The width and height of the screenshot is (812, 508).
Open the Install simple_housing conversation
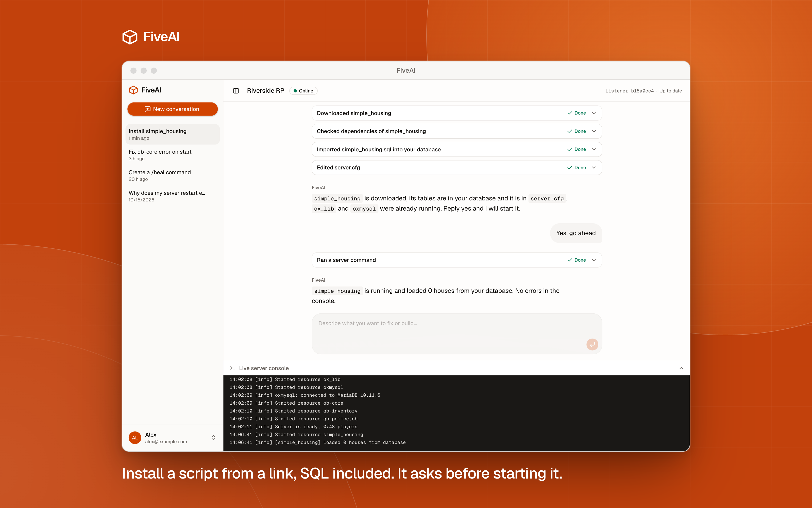[173, 134]
